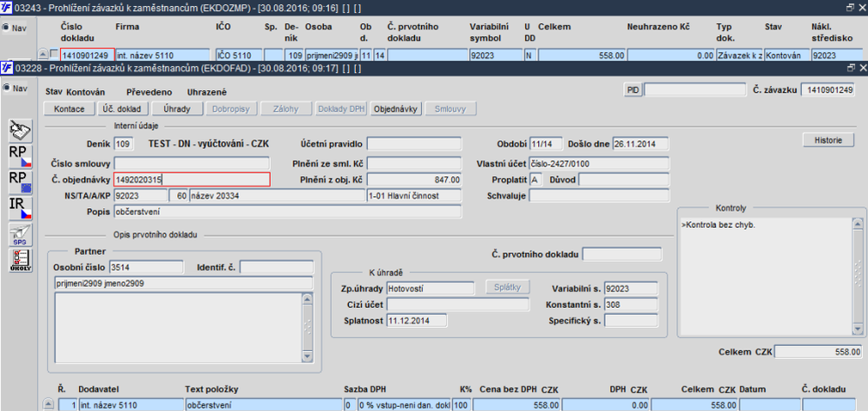Click the Identif. č. field
This screenshot has height=411, width=868.
276,267
